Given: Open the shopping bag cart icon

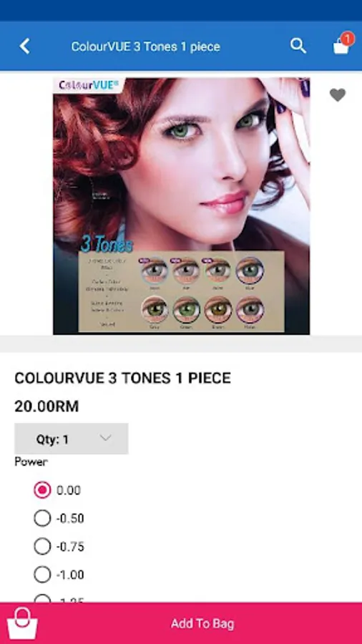Looking at the screenshot, I should point(341,47).
